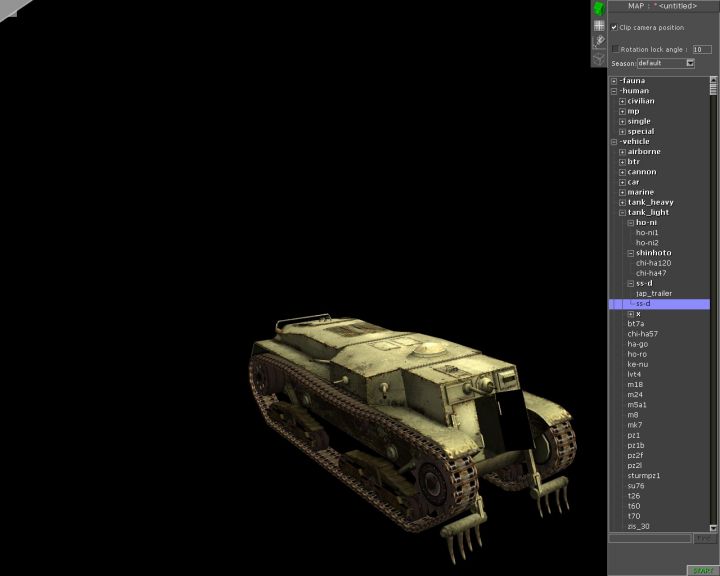Select the green entity mode icon
This screenshot has width=720, height=576.
pyautogui.click(x=599, y=8)
